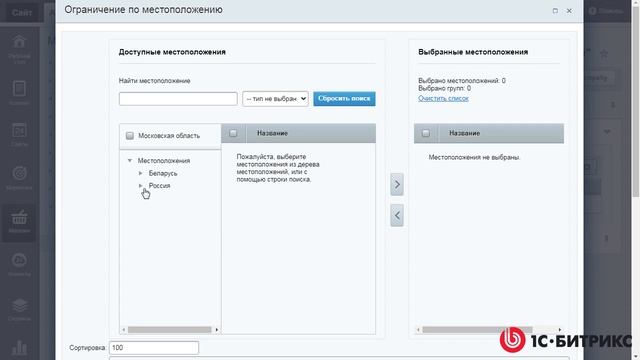Click the left arrow of tree scrollbar

coord(124,330)
